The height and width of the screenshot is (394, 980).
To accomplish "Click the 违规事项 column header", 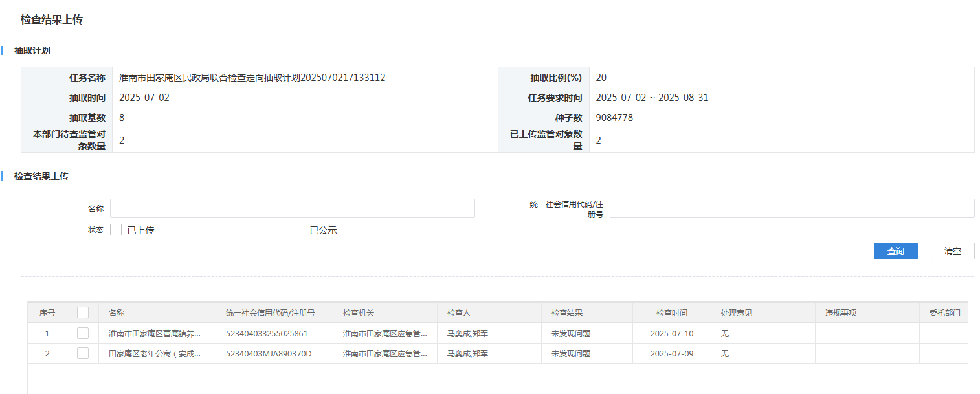I will tap(867, 312).
